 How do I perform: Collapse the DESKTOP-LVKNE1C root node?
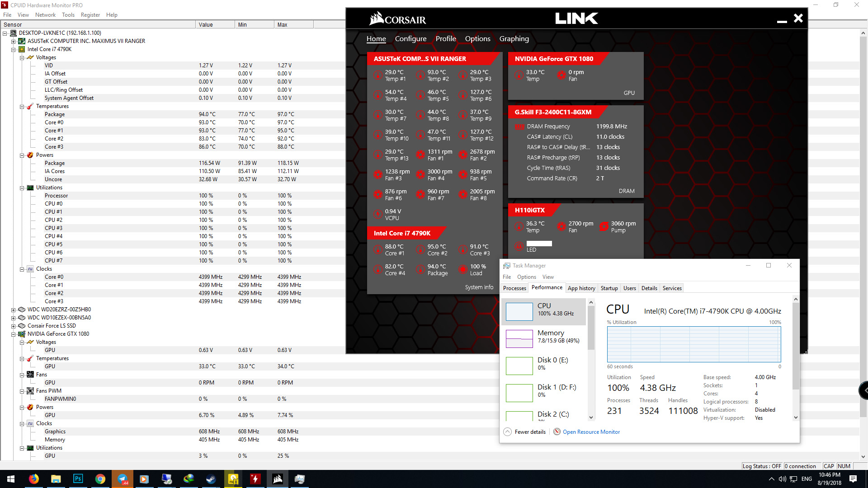pos(5,33)
